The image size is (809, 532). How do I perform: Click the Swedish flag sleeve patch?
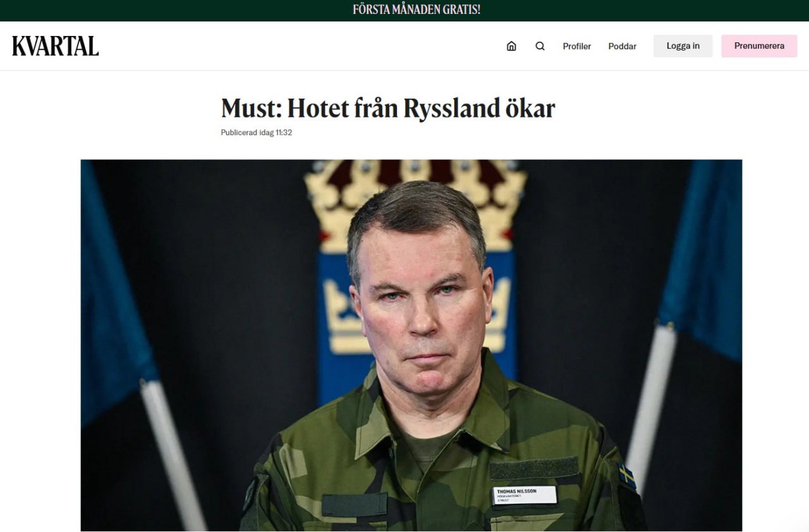(x=626, y=476)
